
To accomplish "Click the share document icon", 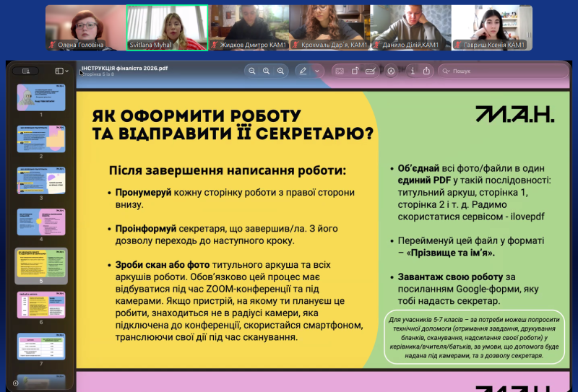I will pyautogui.click(x=426, y=71).
